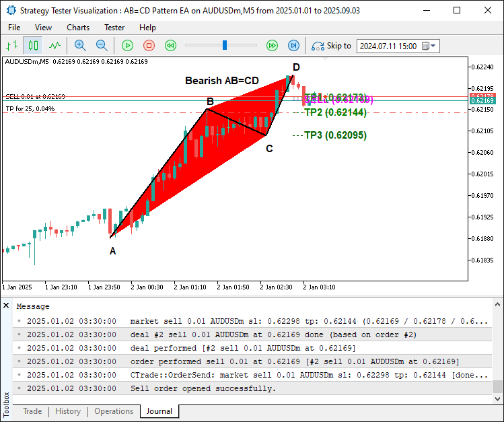504x422 pixels.
Task: Select the first 'market sell 0.01 AUDUSDm' journal row
Action: click(x=252, y=321)
